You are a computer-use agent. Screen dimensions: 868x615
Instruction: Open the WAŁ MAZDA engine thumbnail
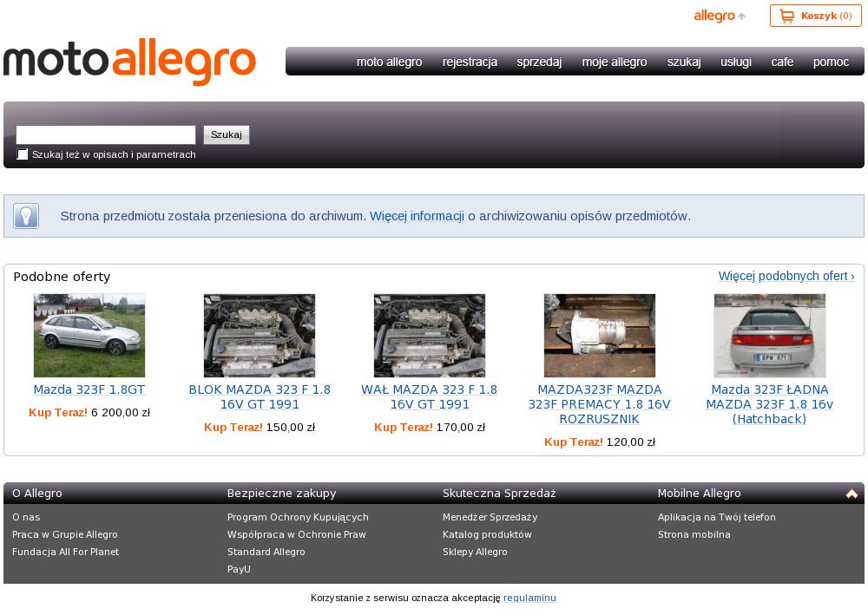click(x=430, y=336)
